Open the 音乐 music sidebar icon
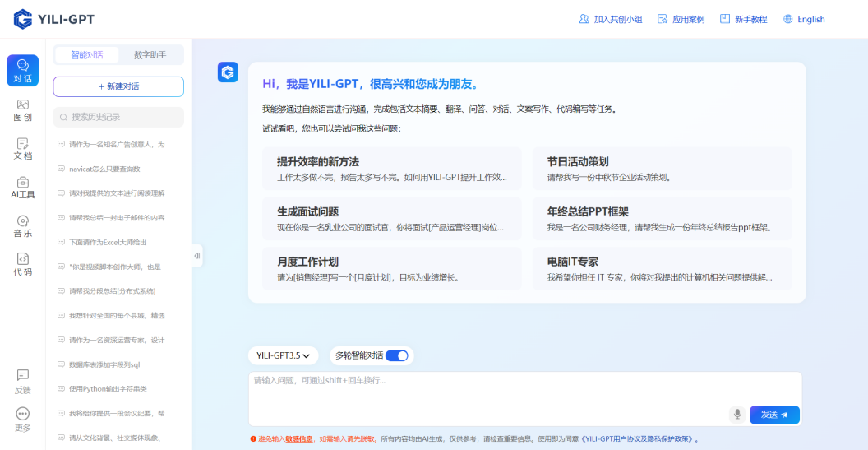The width and height of the screenshot is (868, 450). [22, 225]
